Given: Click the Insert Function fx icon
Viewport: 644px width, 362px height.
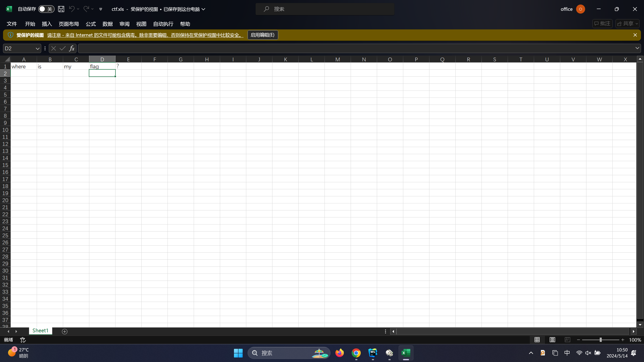Looking at the screenshot, I should pyautogui.click(x=72, y=48).
